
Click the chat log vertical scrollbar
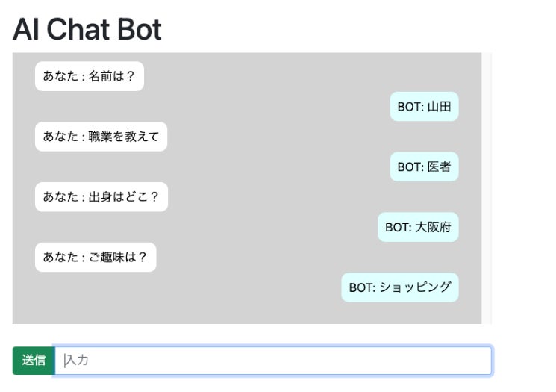click(x=487, y=188)
